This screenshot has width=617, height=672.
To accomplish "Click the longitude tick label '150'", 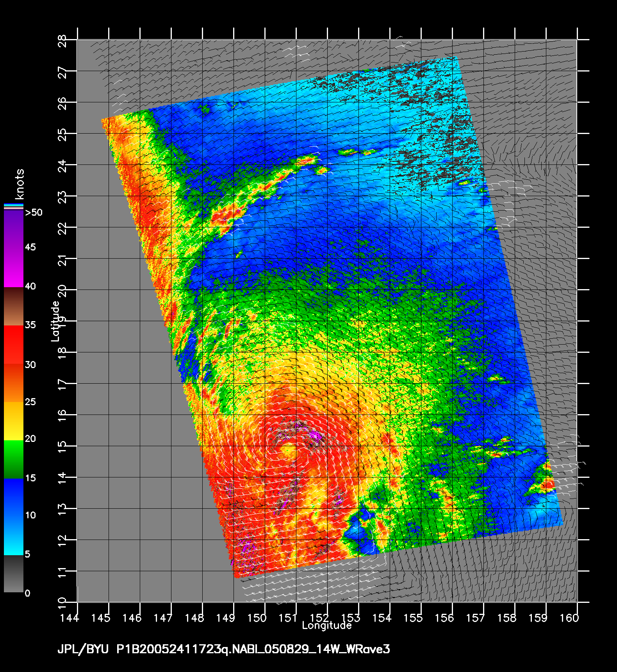I will click(257, 618).
